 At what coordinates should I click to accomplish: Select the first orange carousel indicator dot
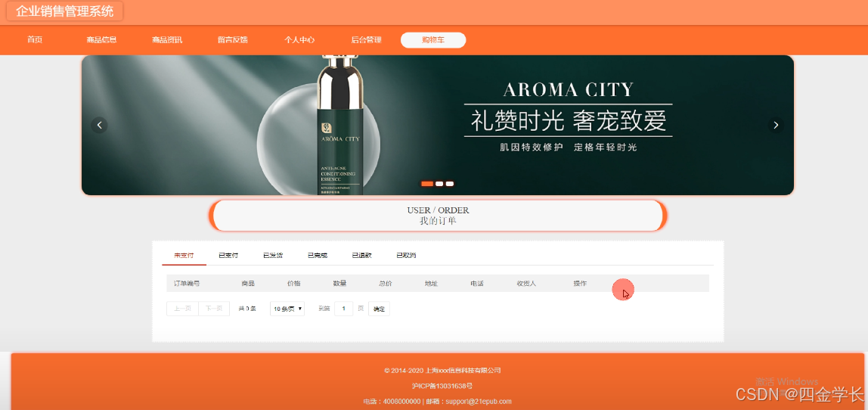[x=426, y=183]
